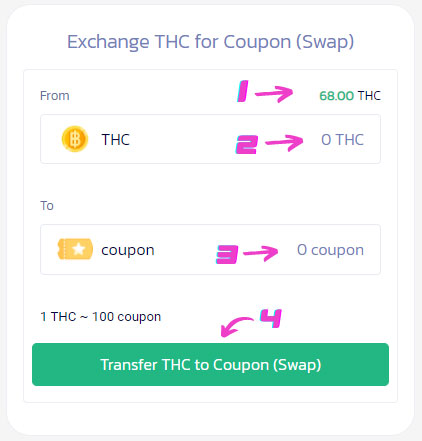Select the coupon currency label
Image resolution: width=422 pixels, height=441 pixels.
tap(128, 250)
